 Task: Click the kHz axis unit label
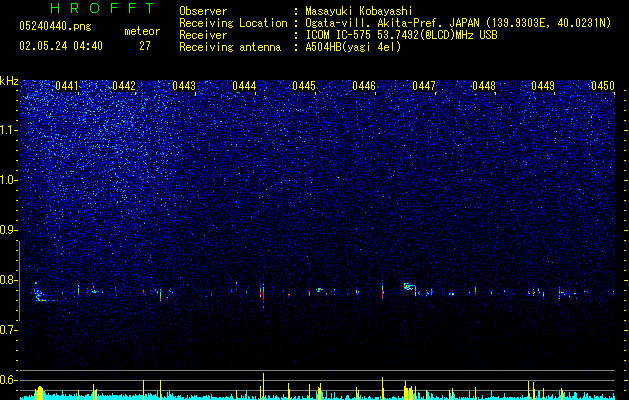pyautogui.click(x=9, y=81)
